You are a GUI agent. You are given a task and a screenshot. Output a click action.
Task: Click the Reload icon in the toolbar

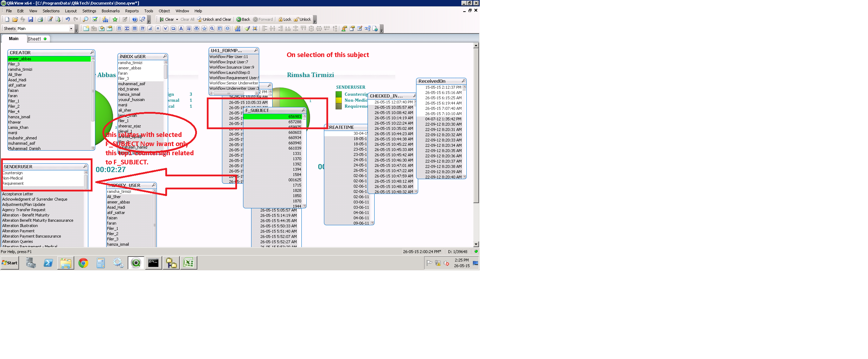pos(58,19)
